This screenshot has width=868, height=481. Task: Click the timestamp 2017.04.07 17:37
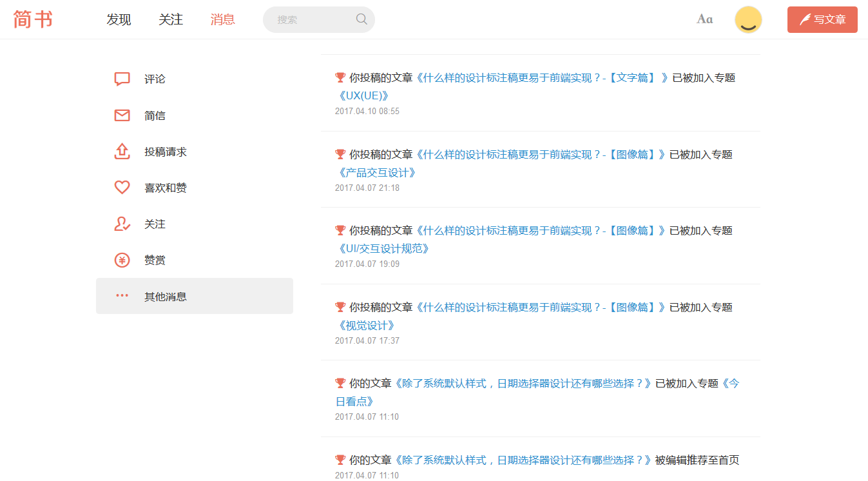click(367, 340)
